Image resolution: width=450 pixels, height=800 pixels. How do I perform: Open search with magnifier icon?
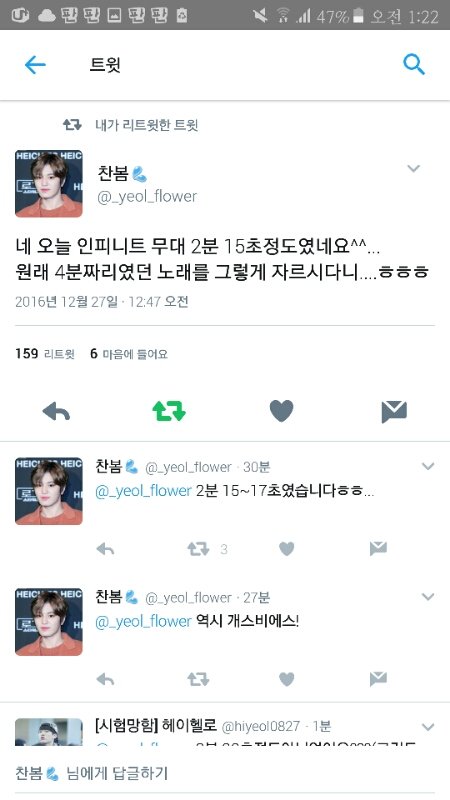pyautogui.click(x=414, y=65)
